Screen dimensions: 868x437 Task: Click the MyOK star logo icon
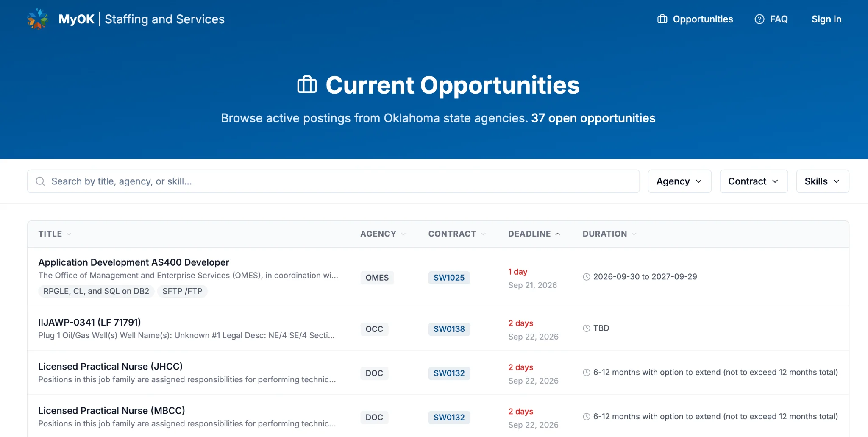(38, 19)
